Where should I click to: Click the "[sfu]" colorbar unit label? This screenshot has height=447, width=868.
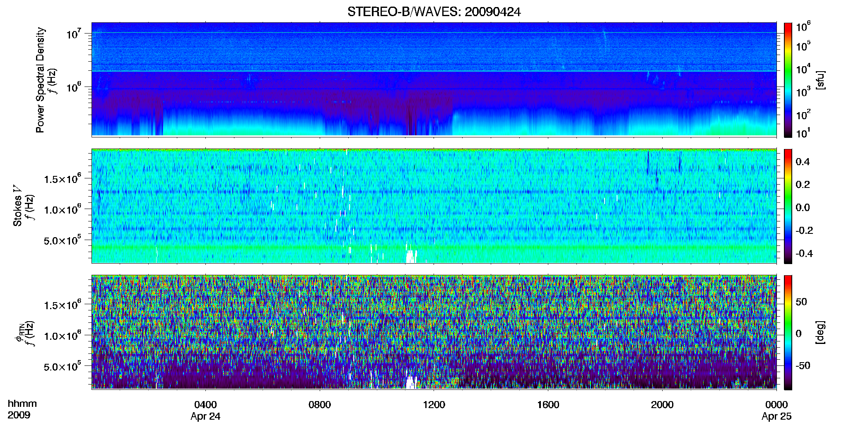(820, 80)
